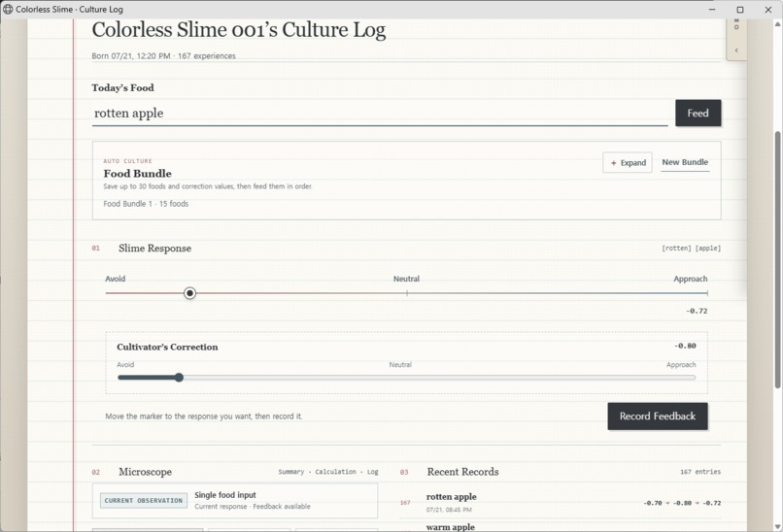The height and width of the screenshot is (532, 783).
Task: Click the '-0.70 → -0.80 → -0.72' record values
Action: [x=682, y=503]
